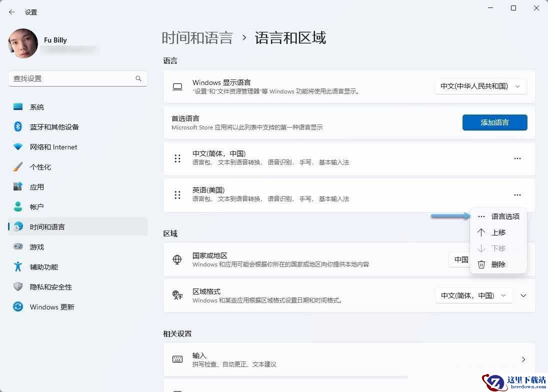Image resolution: width=548 pixels, height=392 pixels.
Task: Open more options for 中文(简体，中国)
Action: pyautogui.click(x=517, y=158)
